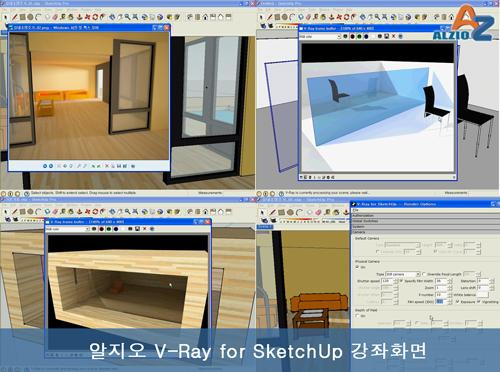
Task: Expand the Global Switches rollout
Action: [x=425, y=221]
